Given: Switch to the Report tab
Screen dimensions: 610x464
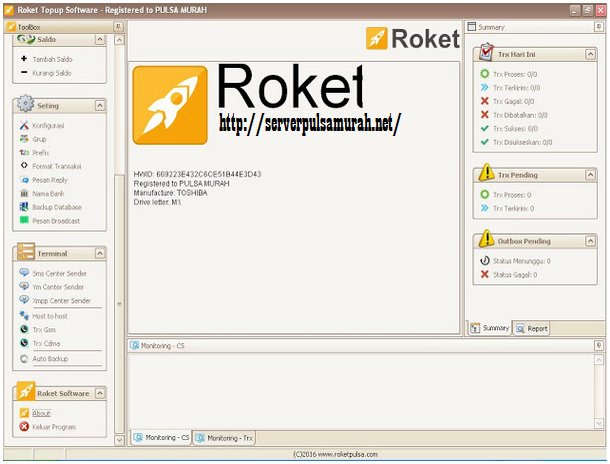Looking at the screenshot, I should point(531,328).
